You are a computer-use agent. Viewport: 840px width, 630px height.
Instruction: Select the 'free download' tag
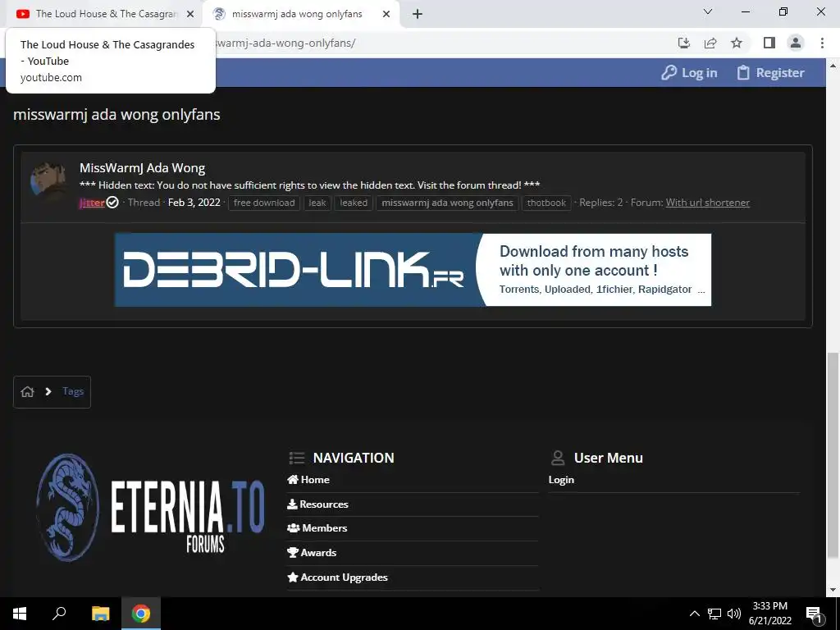tap(264, 203)
